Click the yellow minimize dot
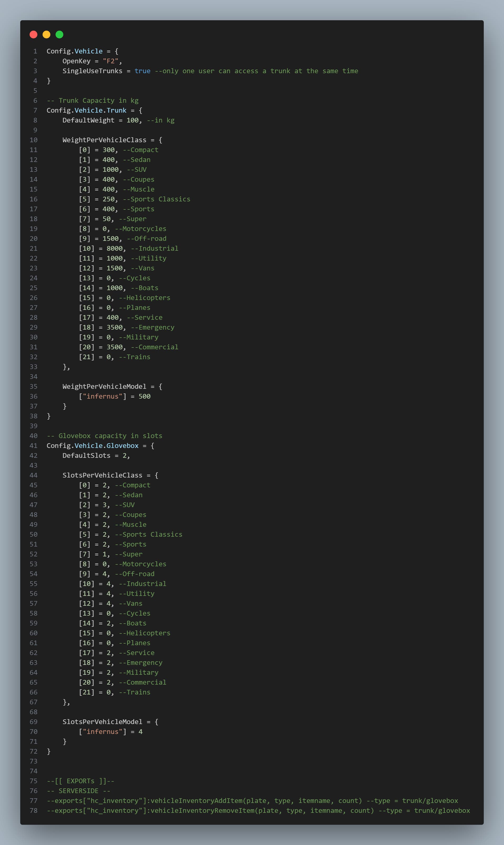 click(x=46, y=34)
